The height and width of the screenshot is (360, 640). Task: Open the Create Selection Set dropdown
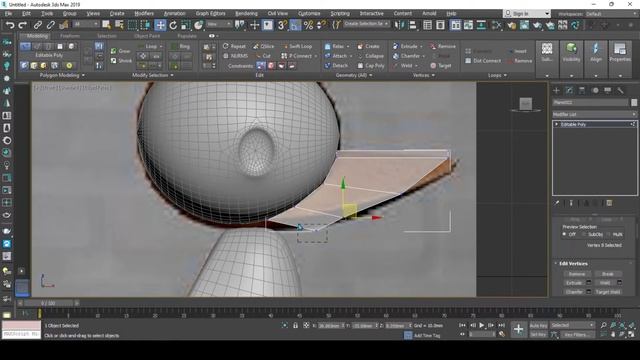click(366, 24)
